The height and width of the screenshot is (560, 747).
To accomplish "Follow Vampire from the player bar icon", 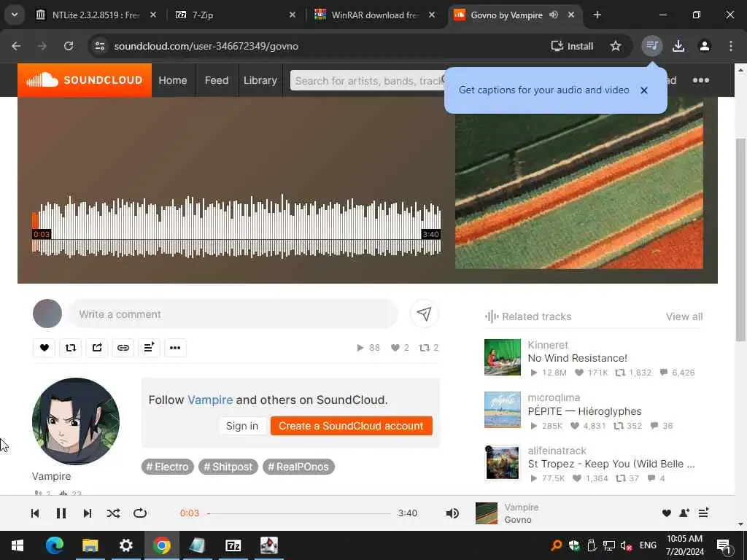I will pyautogui.click(x=684, y=513).
